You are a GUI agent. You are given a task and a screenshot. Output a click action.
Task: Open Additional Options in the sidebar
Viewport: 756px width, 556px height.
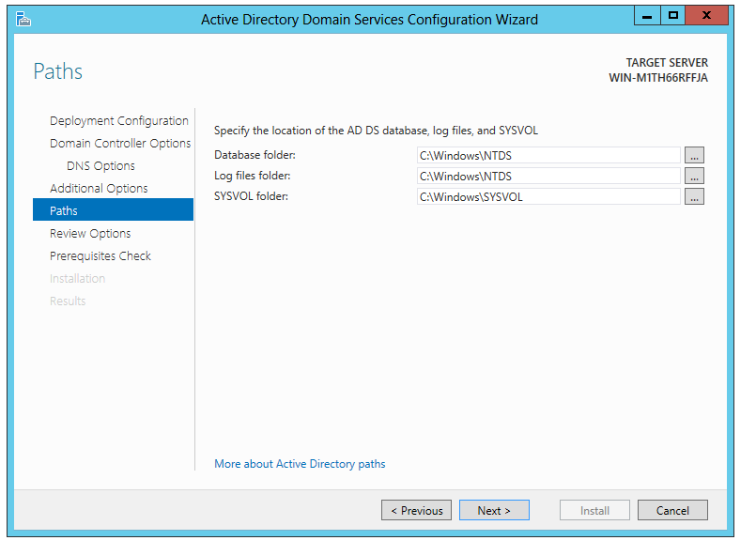(99, 189)
